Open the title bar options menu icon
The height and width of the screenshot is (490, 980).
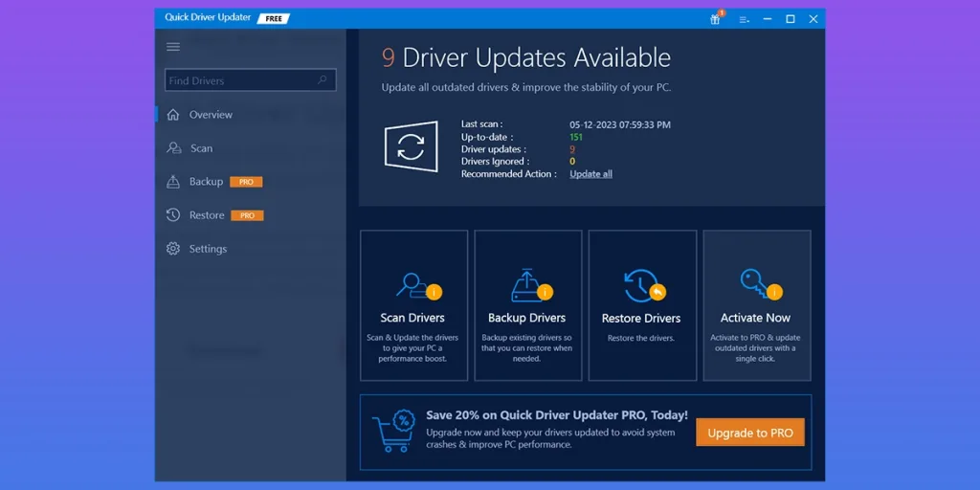tap(744, 19)
